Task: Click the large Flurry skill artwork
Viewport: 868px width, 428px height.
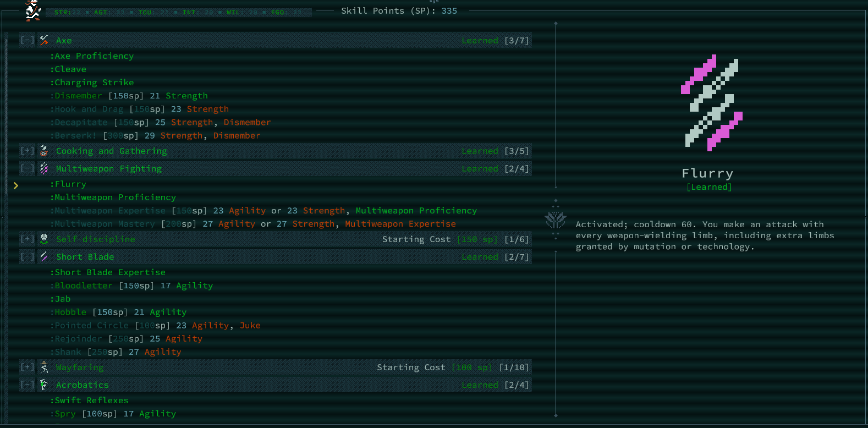Action: pos(712,102)
